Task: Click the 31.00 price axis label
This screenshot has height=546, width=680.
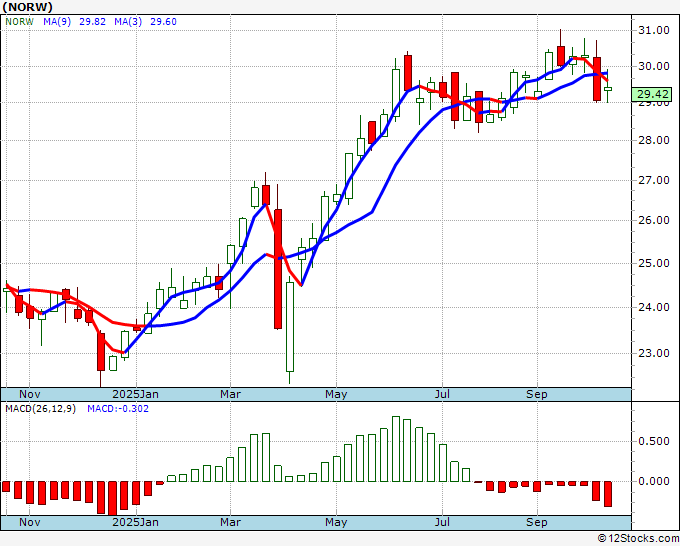Action: pyautogui.click(x=654, y=30)
